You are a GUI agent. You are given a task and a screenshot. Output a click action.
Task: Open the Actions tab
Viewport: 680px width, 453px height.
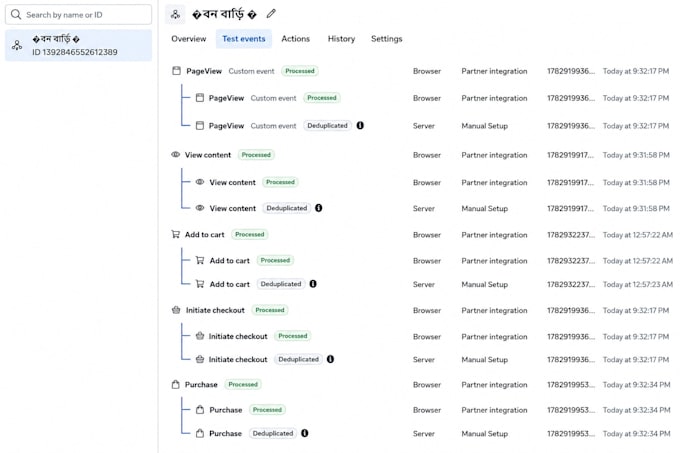(295, 39)
